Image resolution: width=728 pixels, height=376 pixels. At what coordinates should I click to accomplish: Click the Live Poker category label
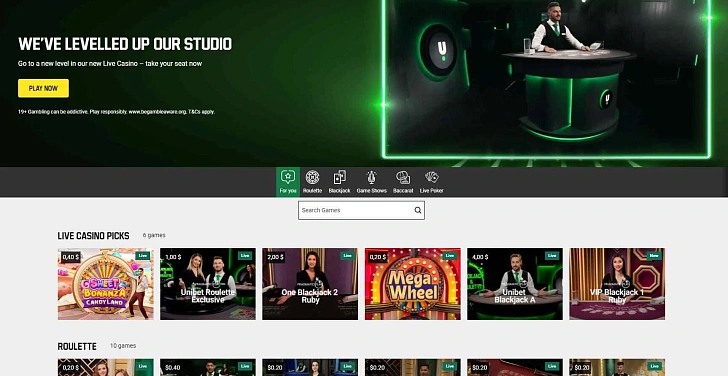431,191
